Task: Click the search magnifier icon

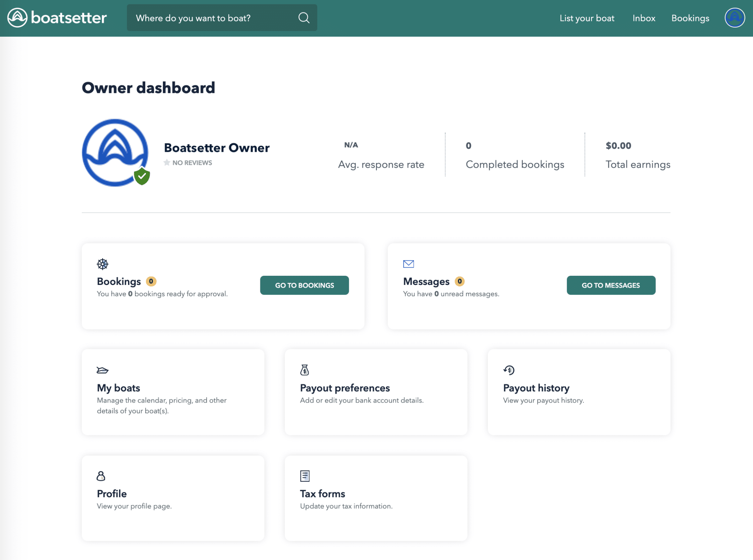Action: [304, 17]
